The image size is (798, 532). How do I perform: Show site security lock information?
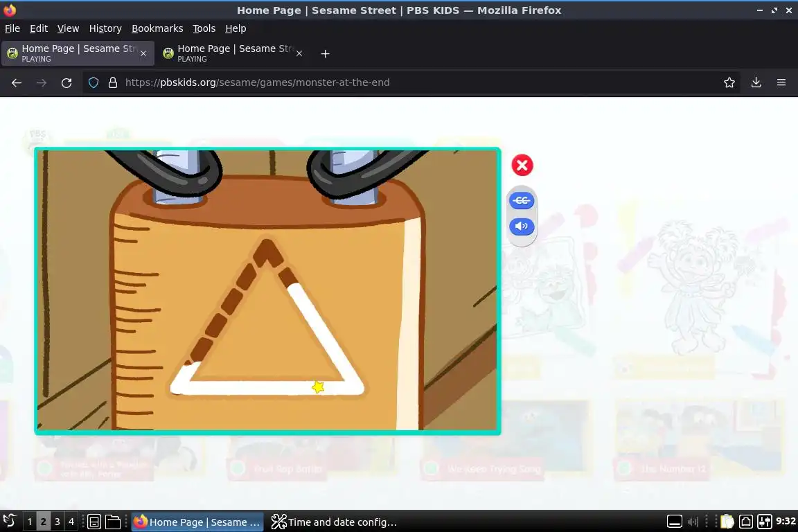click(x=113, y=82)
